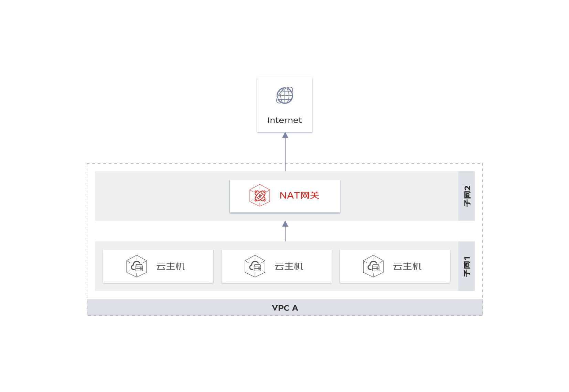Click the left cloud server card

tap(158, 266)
